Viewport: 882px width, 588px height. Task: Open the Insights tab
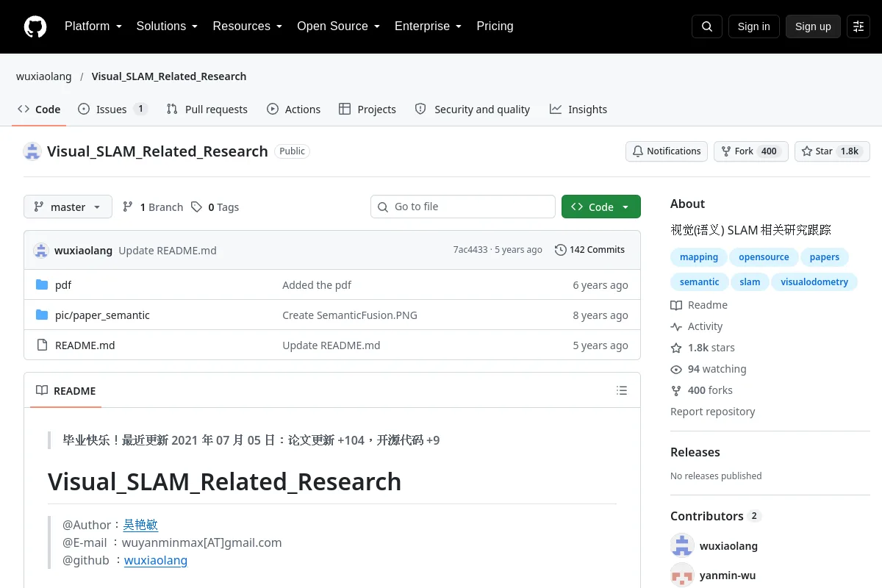pyautogui.click(x=578, y=110)
